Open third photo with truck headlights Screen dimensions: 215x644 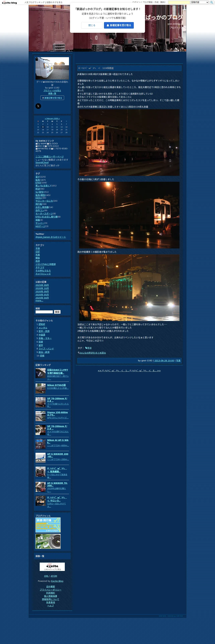click(x=129, y=288)
